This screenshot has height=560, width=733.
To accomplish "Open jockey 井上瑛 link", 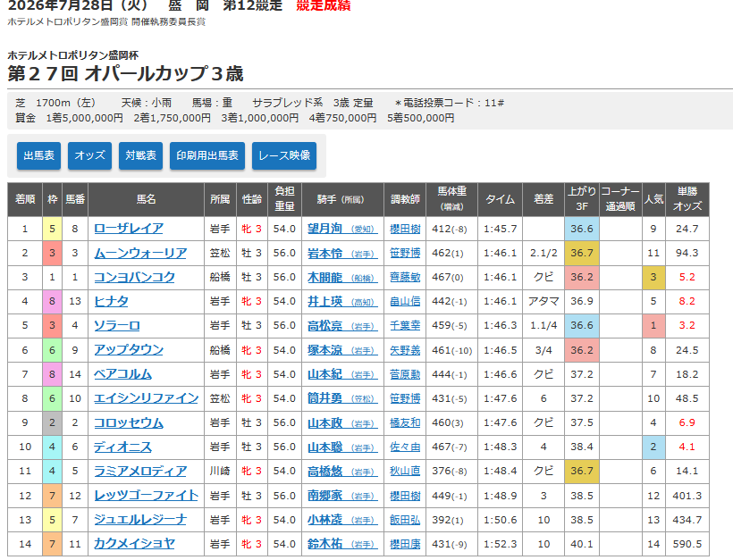I will point(342,301).
